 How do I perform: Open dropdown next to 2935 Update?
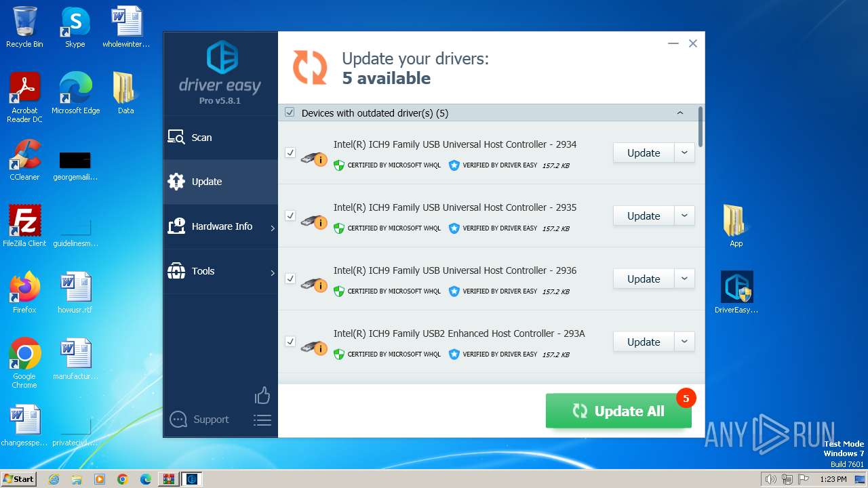tap(684, 216)
